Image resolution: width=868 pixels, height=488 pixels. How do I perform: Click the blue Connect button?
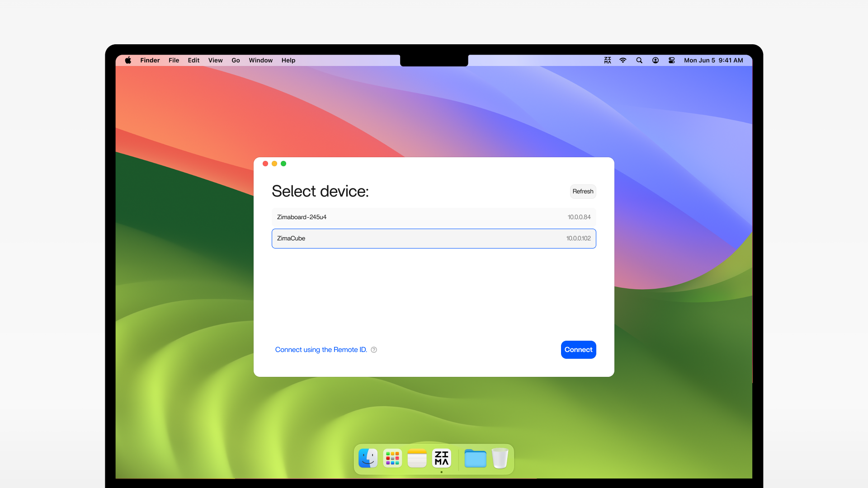[x=578, y=350]
